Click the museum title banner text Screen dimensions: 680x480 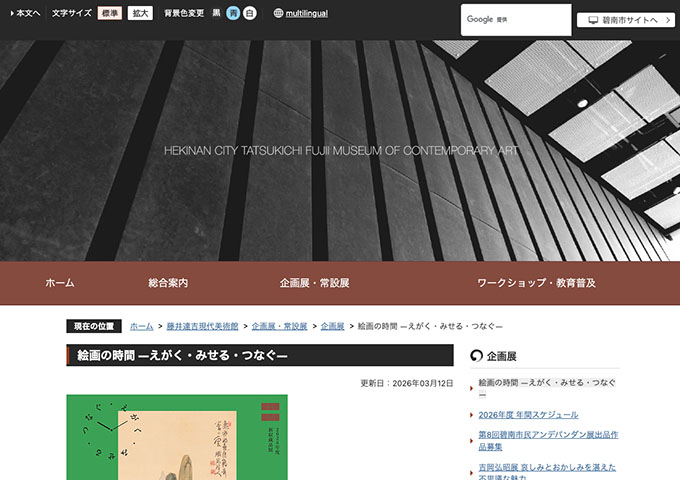click(x=341, y=151)
